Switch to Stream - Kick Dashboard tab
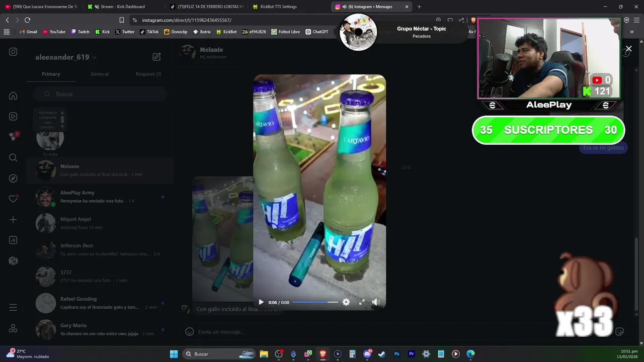The image size is (644, 362). (x=122, y=7)
